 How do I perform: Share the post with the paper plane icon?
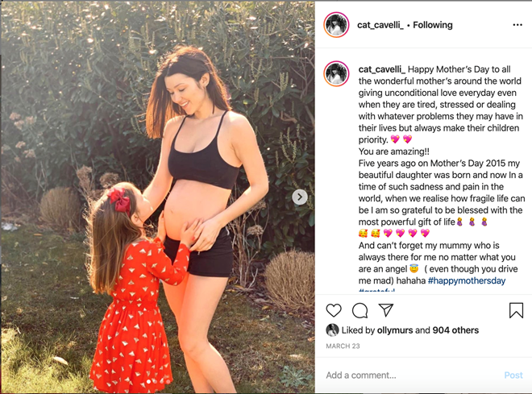tap(386, 310)
